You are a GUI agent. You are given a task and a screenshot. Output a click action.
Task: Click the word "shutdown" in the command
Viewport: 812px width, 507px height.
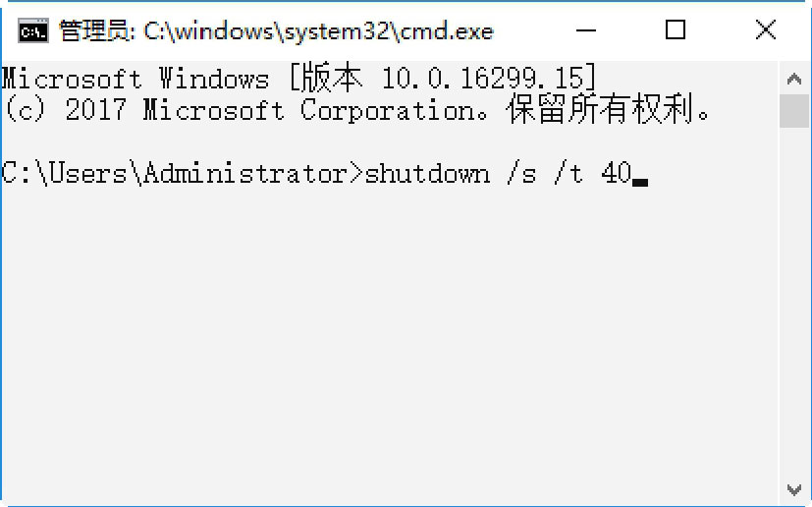point(426,174)
